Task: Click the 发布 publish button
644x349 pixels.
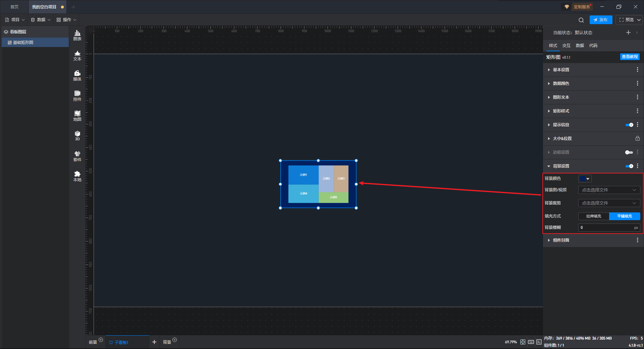Action: pos(601,20)
